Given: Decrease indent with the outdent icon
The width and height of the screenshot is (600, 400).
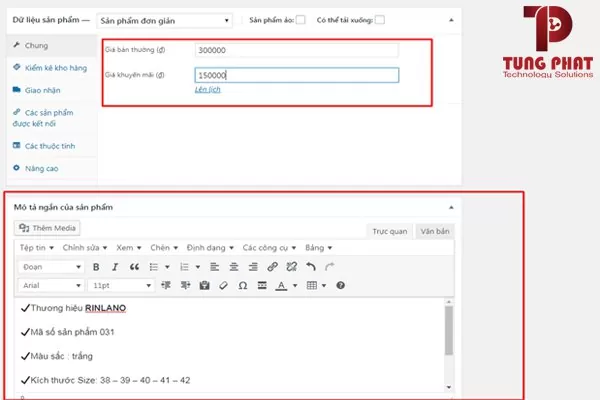Looking at the screenshot, I should [x=166, y=285].
